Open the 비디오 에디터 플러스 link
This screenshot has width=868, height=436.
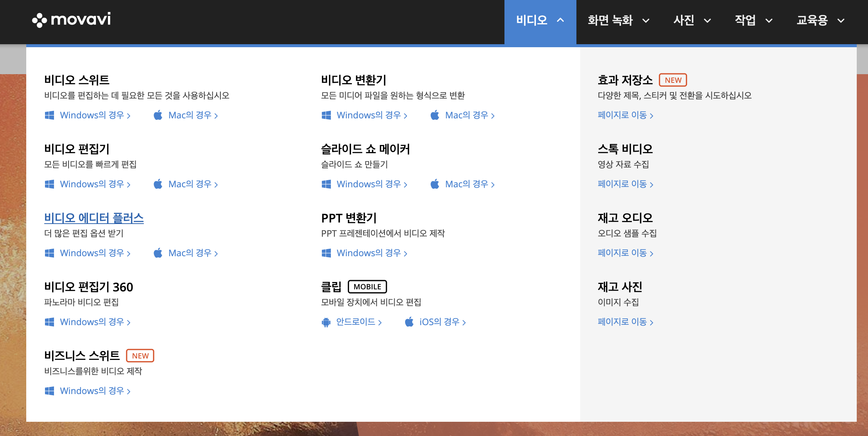pos(94,218)
